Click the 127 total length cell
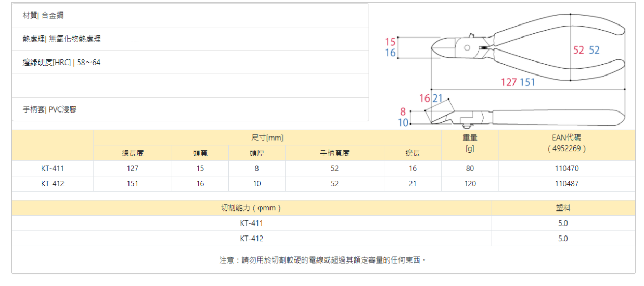 click(133, 168)
